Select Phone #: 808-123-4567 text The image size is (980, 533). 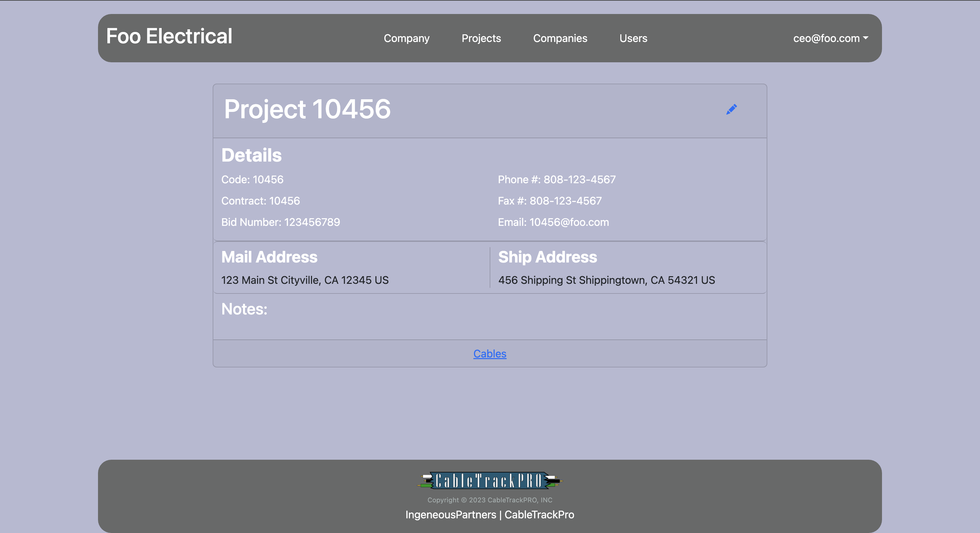[557, 180]
